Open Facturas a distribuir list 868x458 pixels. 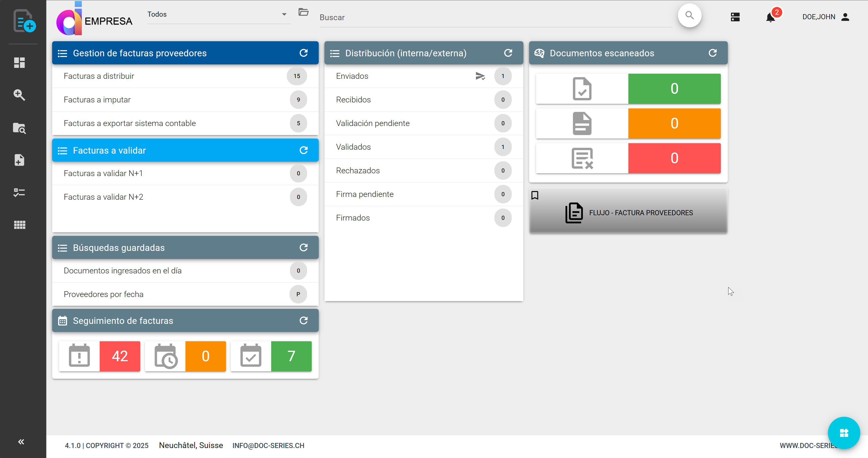point(99,76)
